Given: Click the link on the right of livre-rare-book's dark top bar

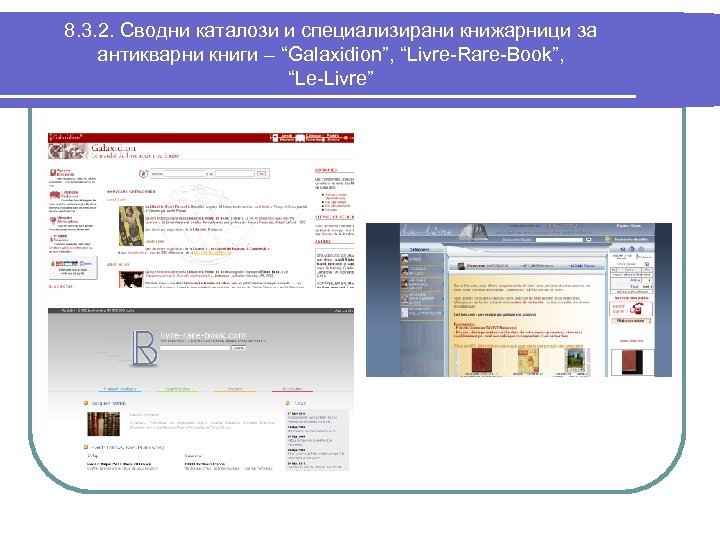Looking at the screenshot, I should [x=343, y=311].
